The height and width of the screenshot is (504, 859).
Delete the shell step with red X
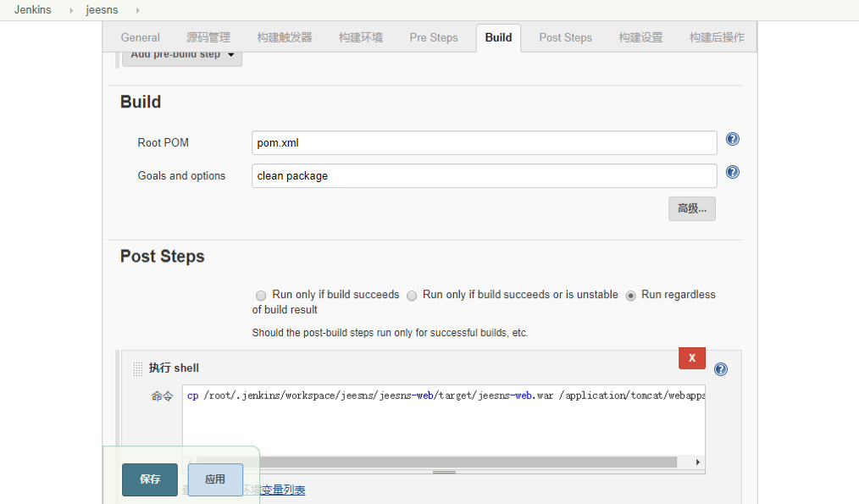[692, 357]
